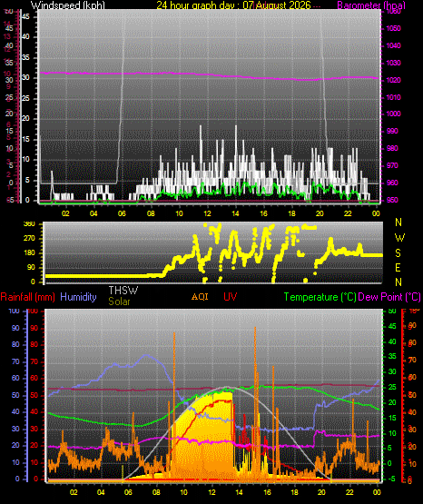This screenshot has width=423, height=504.
Task: Click green temperature axis value '-5'
Action: (x=391, y=479)
